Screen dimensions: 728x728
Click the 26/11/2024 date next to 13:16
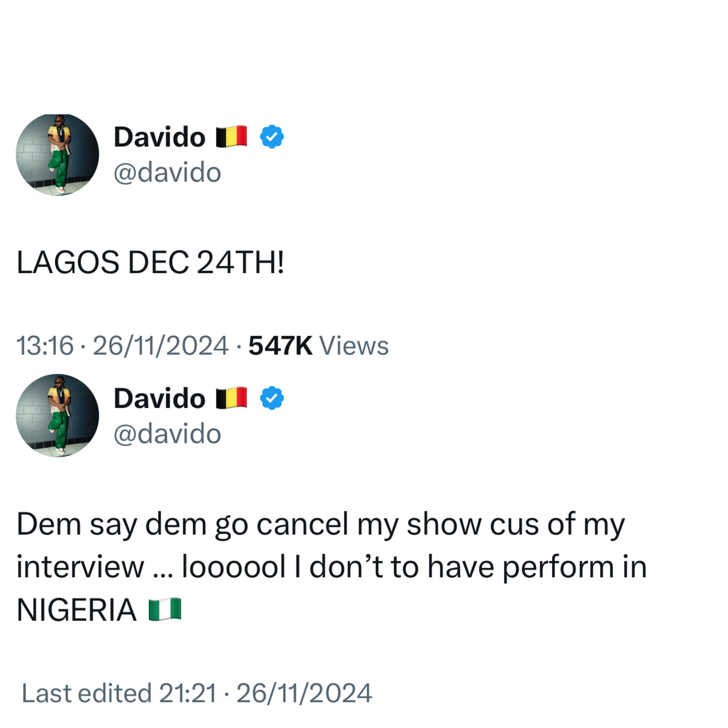pos(160,346)
